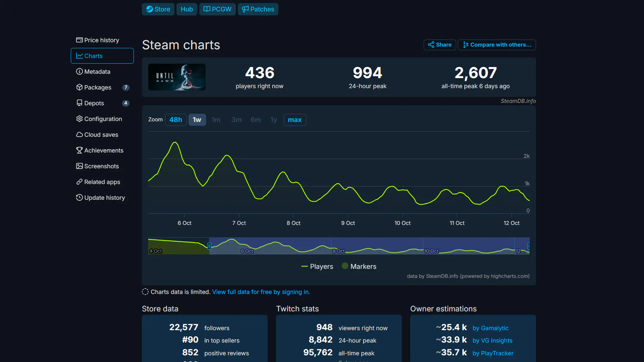The height and width of the screenshot is (362, 644).
Task: Set chart zoom to 1y
Action: click(x=274, y=120)
